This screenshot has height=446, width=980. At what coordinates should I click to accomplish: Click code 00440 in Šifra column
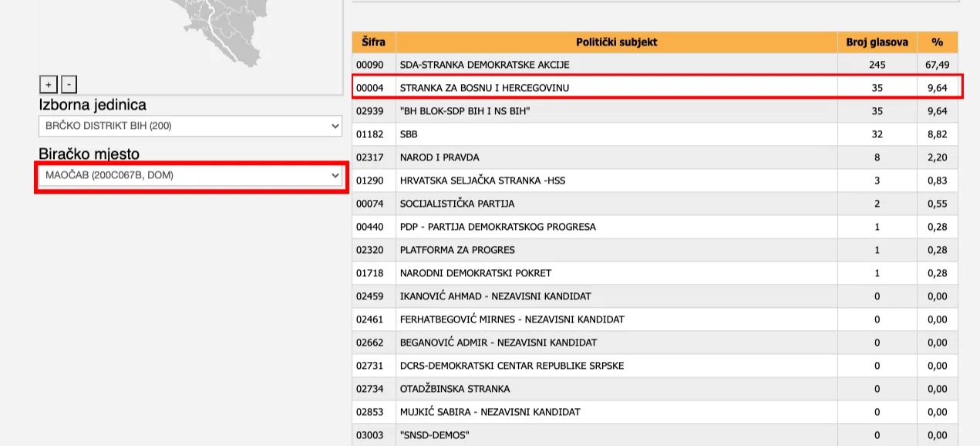369,227
